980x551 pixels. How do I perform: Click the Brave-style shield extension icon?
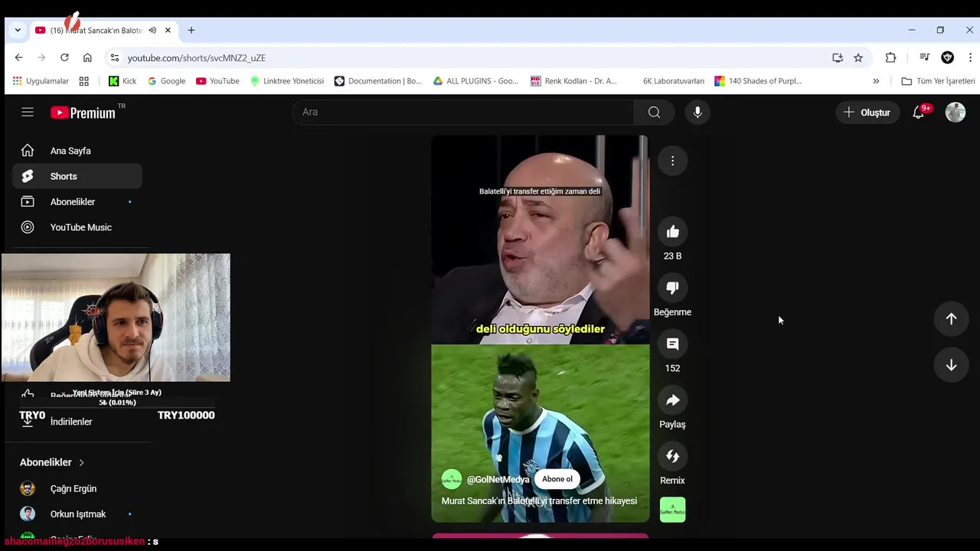tap(947, 57)
